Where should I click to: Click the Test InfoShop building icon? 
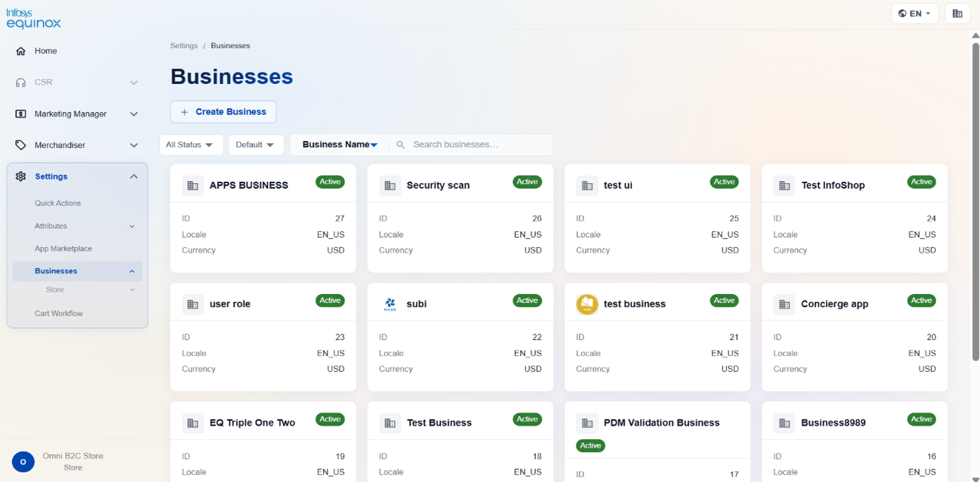click(x=785, y=185)
